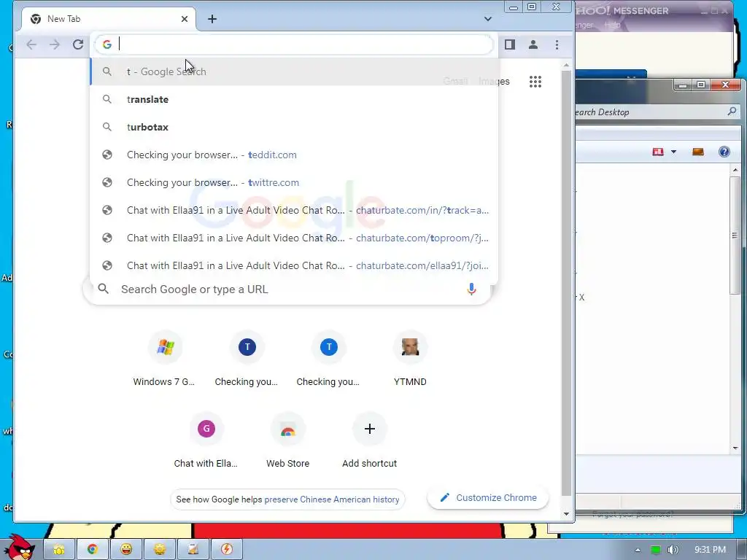Screen dimensions: 747x560
Task: Click the taskbar clock 9:31 PM
Action: click(x=710, y=550)
